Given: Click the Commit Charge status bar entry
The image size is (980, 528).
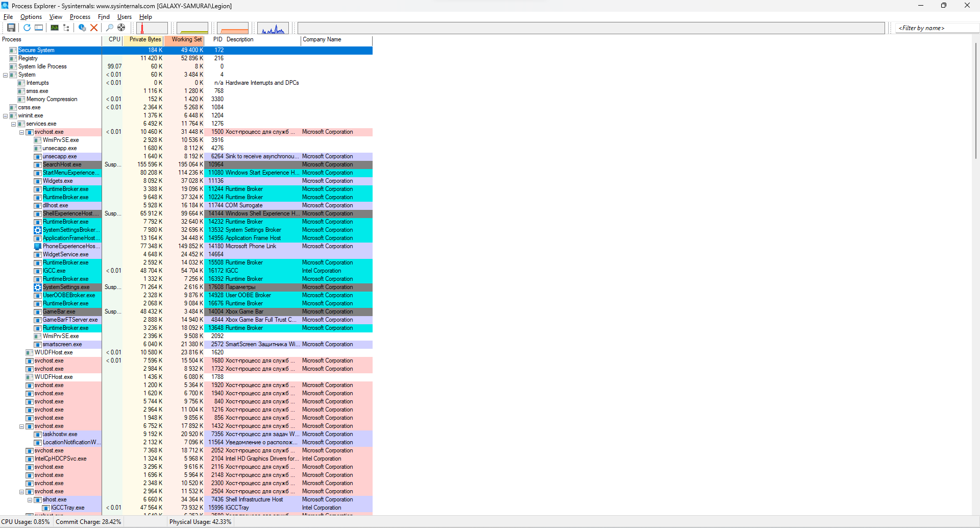Looking at the screenshot, I should click(x=88, y=522).
